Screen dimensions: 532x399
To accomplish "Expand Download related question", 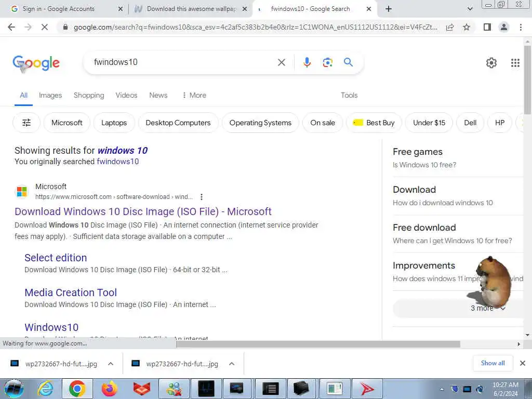I will (x=457, y=196).
